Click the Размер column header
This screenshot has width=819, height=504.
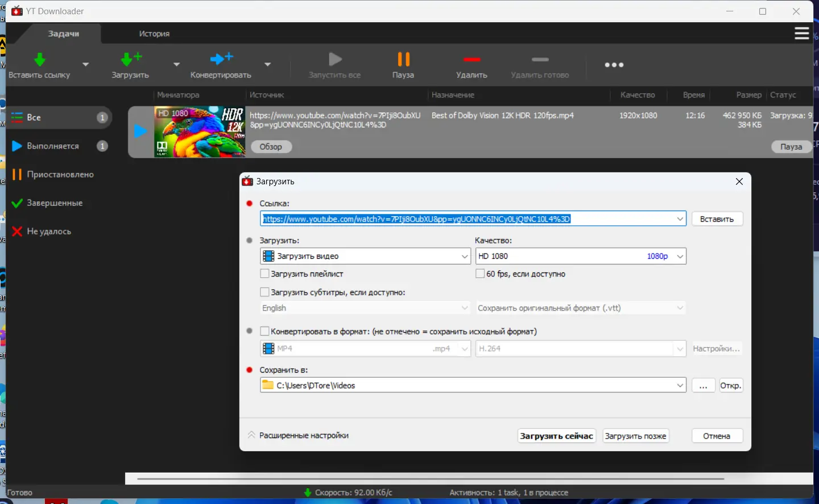coord(748,95)
